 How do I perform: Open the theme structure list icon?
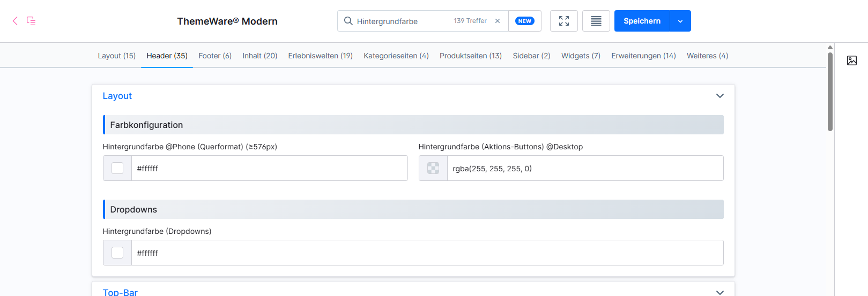point(31,21)
